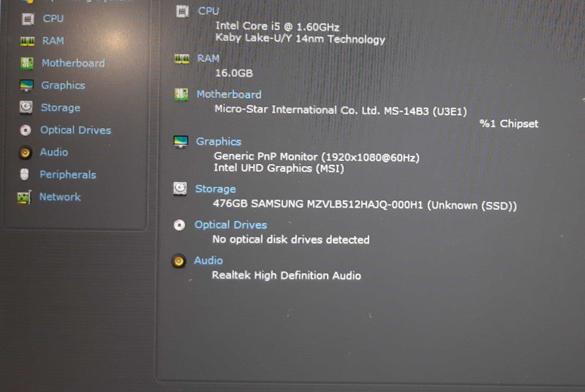Open the Optical Drives section in the sidebar
This screenshot has width=585, height=392.
pyautogui.click(x=76, y=129)
